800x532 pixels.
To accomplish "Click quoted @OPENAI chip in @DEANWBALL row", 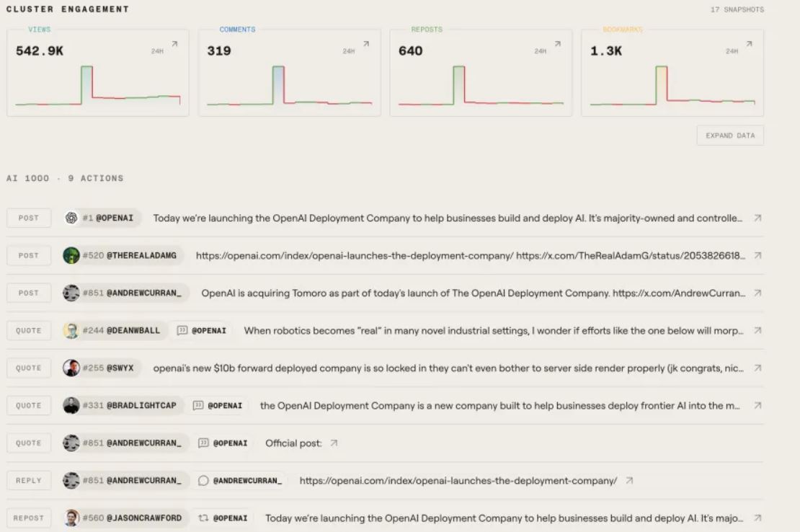I will [x=202, y=331].
